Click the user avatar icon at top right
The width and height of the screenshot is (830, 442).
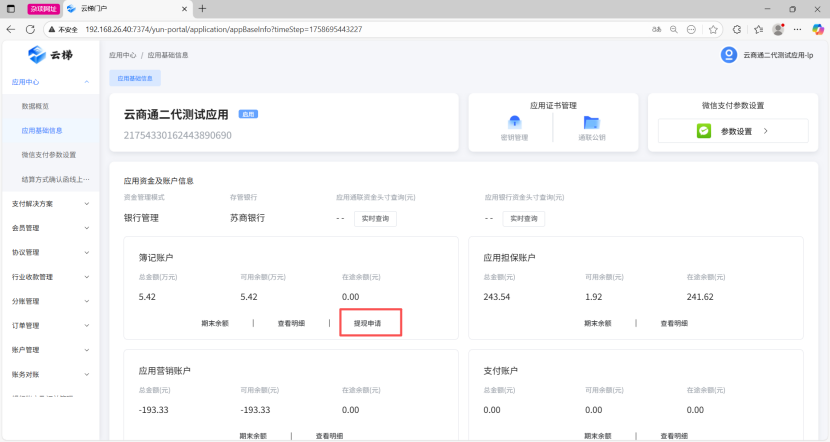pos(728,55)
